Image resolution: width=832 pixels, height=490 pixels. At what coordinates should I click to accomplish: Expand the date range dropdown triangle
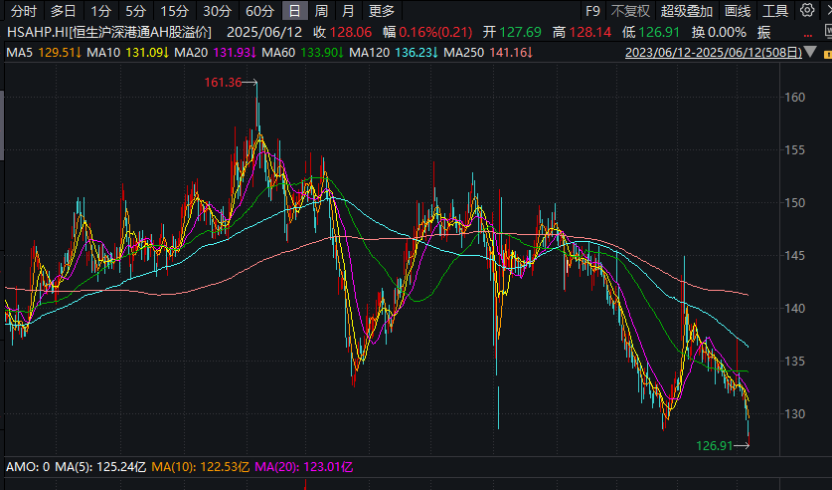pos(812,52)
